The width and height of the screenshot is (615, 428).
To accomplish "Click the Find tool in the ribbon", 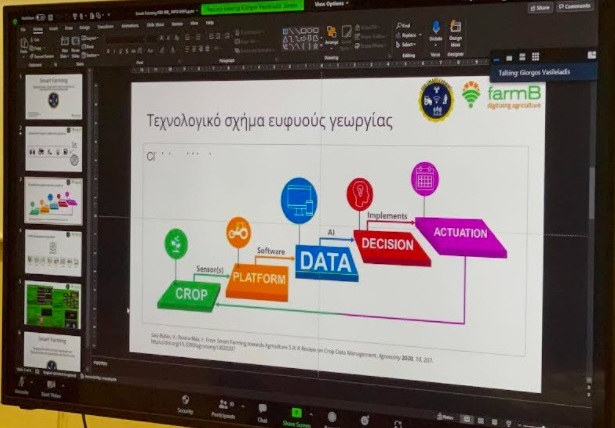I will pos(402,26).
